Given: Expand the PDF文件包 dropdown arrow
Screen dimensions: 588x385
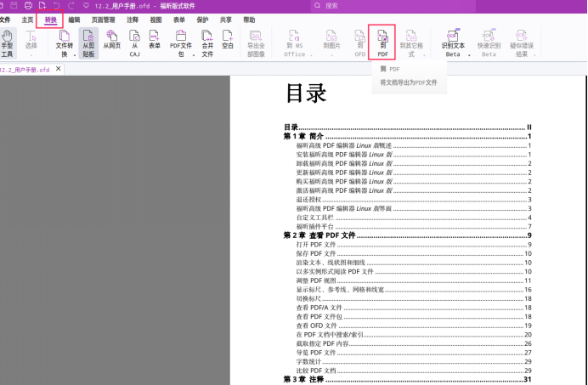Looking at the screenshot, I should (x=194, y=55).
